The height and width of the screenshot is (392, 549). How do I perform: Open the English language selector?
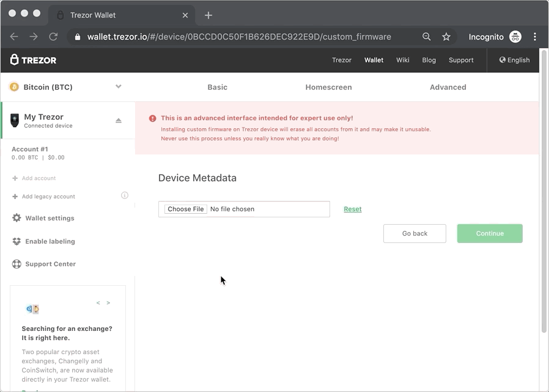click(x=514, y=60)
